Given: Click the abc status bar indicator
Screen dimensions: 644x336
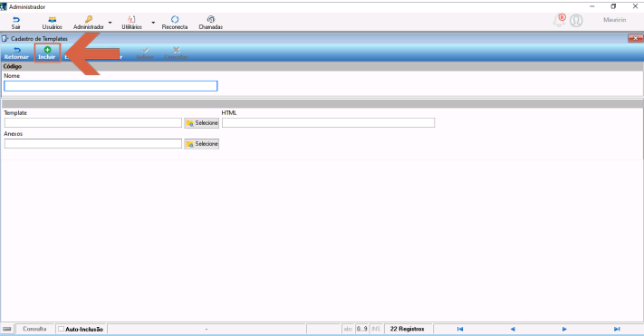Looking at the screenshot, I should [348, 329].
